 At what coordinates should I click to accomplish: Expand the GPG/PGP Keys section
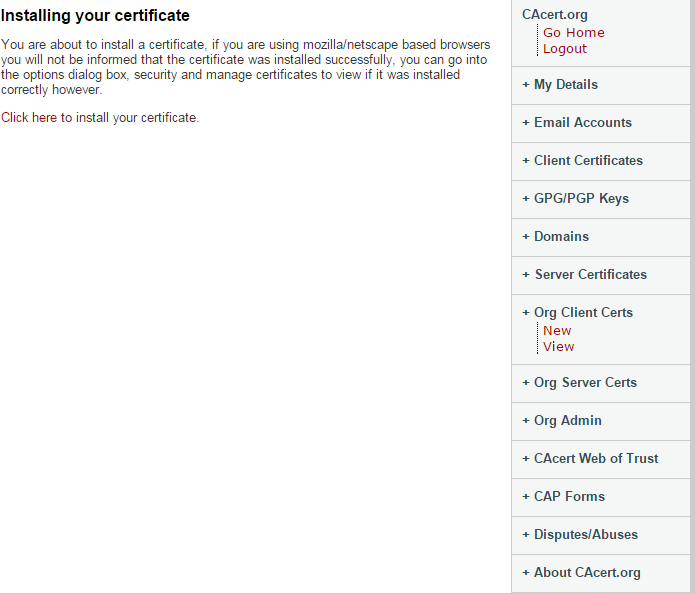(x=575, y=199)
